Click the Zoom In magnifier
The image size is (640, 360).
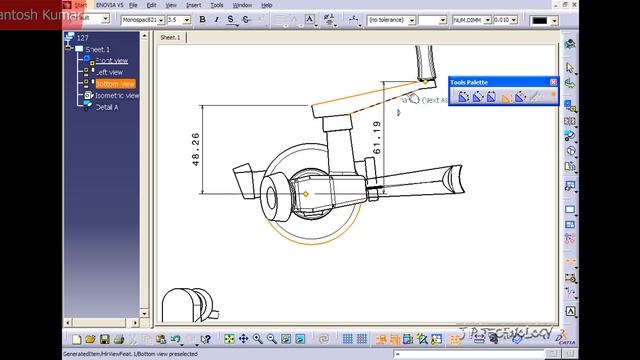(x=258, y=339)
